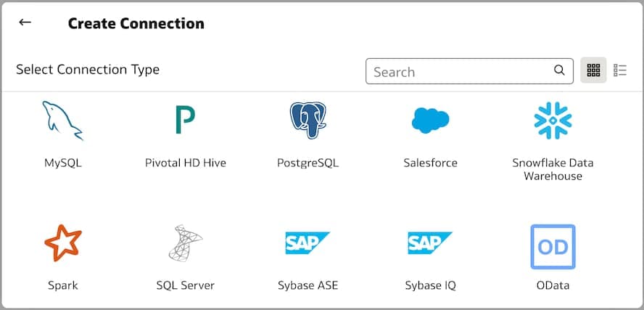
Task: Select the Spark star icon
Action: click(62, 243)
